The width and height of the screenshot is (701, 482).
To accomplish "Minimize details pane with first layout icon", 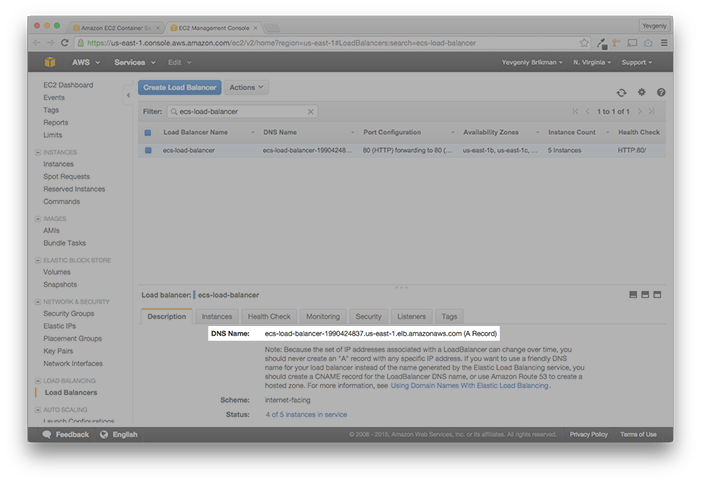I will point(633,295).
